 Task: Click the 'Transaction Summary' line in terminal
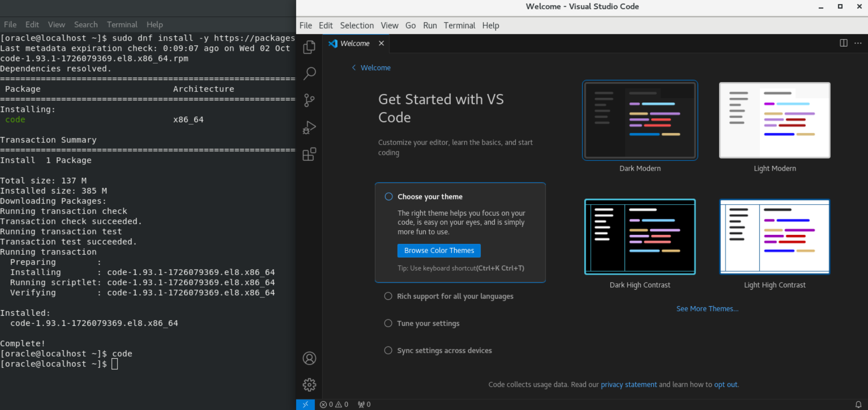pos(48,140)
